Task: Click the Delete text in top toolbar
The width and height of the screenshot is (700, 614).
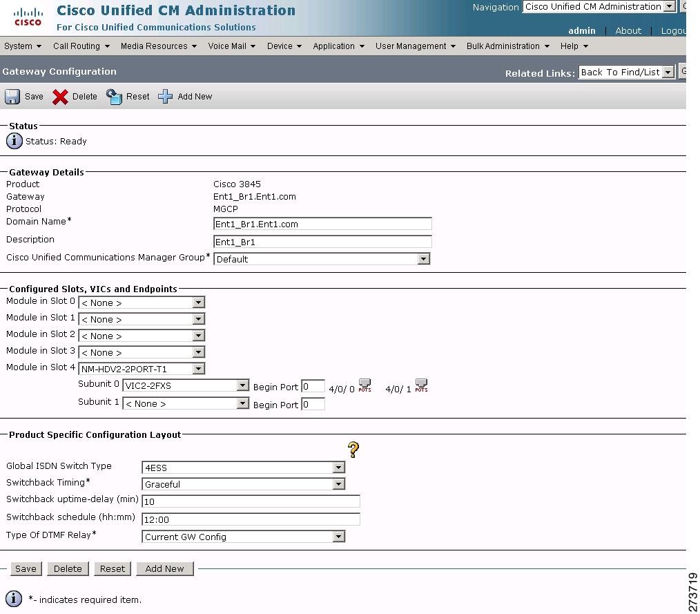Action: tap(85, 97)
